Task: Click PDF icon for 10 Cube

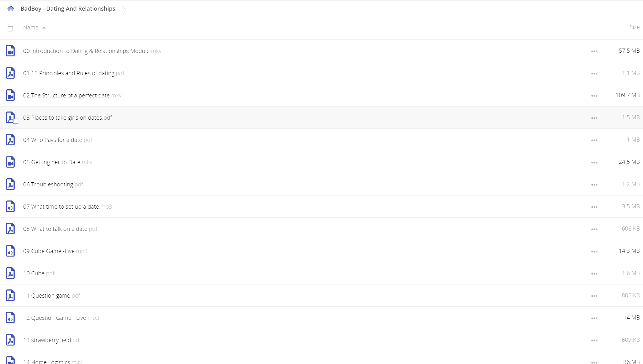Action: tap(10, 273)
